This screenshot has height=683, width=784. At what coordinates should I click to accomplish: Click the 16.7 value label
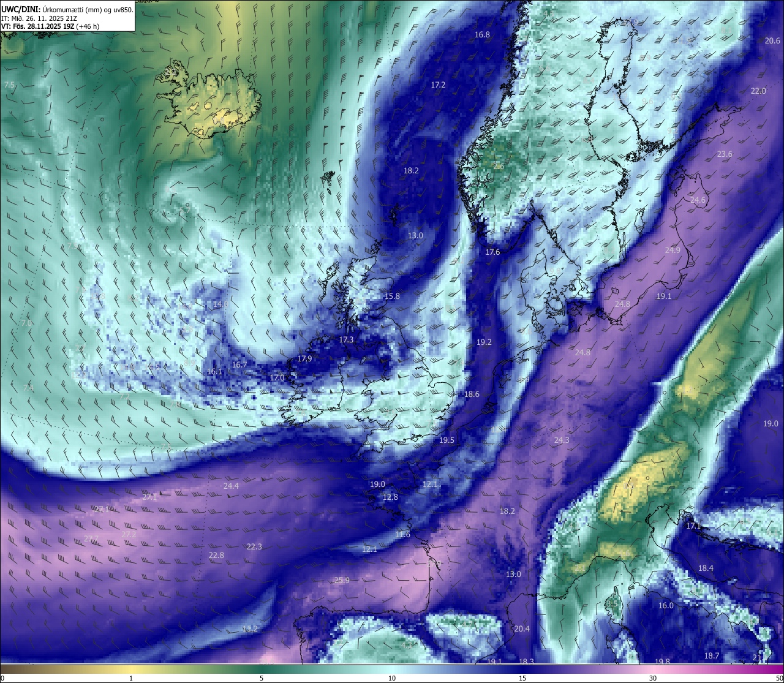239,365
